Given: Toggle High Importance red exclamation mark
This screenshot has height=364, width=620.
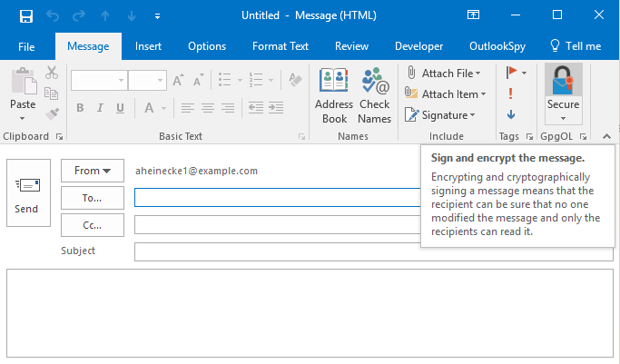Looking at the screenshot, I should click(x=511, y=93).
